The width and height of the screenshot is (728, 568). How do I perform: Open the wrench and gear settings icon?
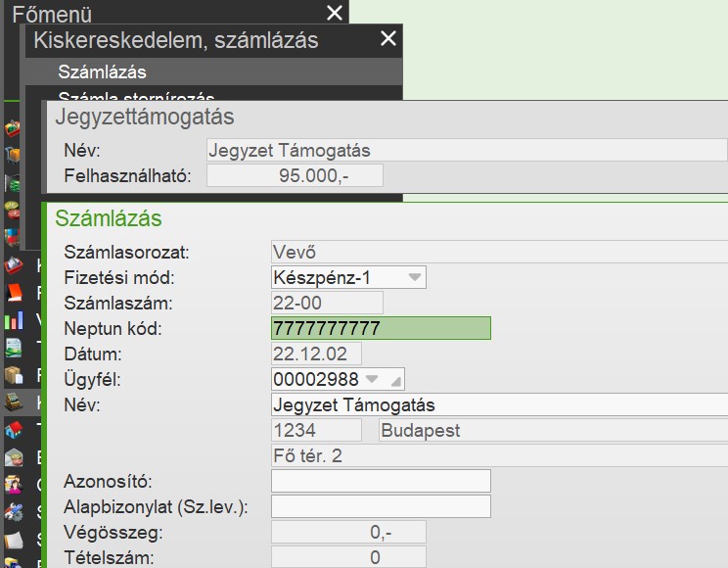pos(14,512)
